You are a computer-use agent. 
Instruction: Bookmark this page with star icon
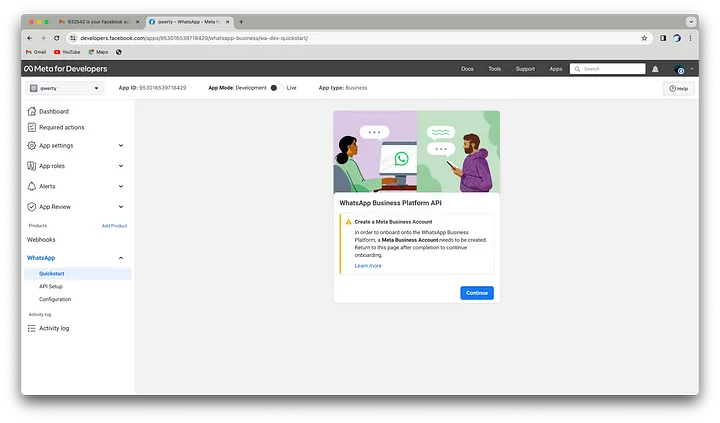pyautogui.click(x=644, y=38)
